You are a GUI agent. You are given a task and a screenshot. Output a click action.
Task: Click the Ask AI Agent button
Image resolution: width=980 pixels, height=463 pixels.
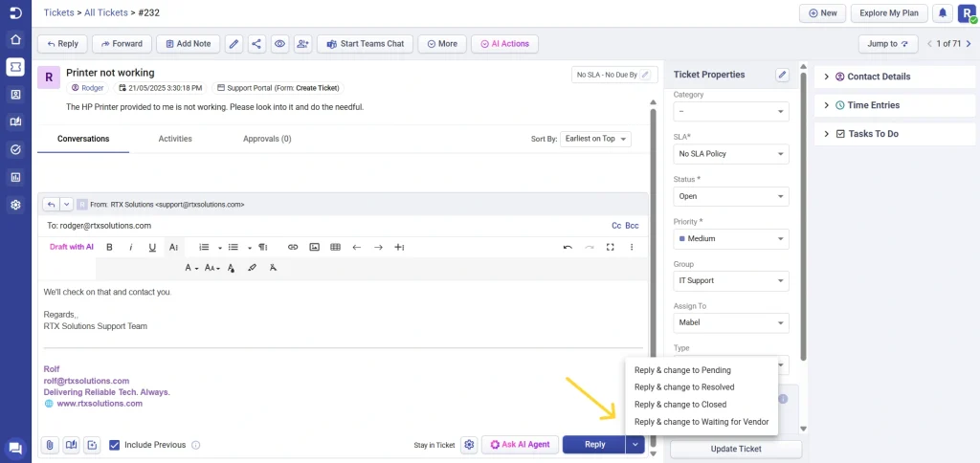click(520, 445)
